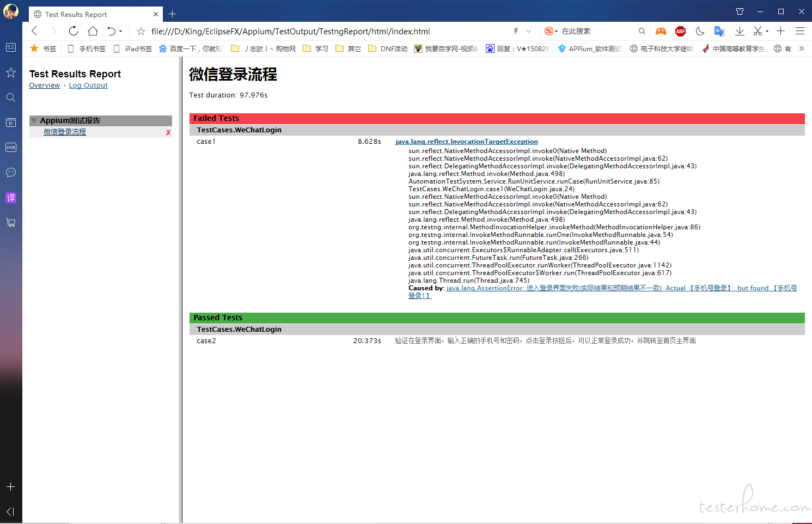Open the 学习 bookmark folder
The width and height of the screenshot is (812, 524).
coord(316,48)
